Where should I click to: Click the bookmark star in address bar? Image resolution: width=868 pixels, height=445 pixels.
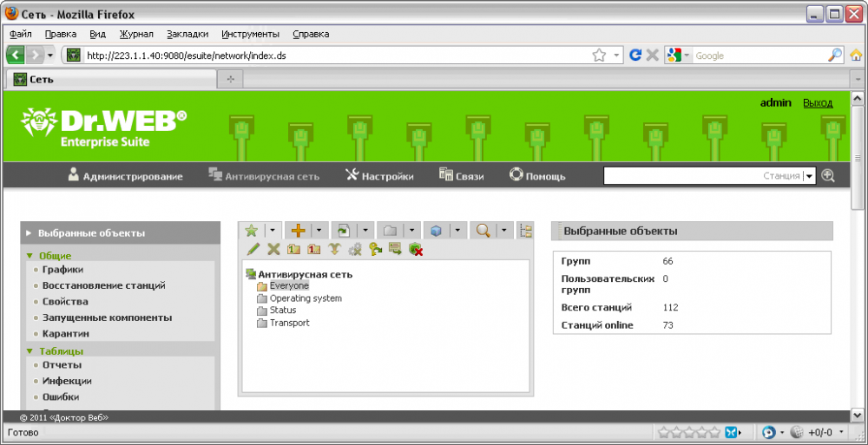pos(598,56)
